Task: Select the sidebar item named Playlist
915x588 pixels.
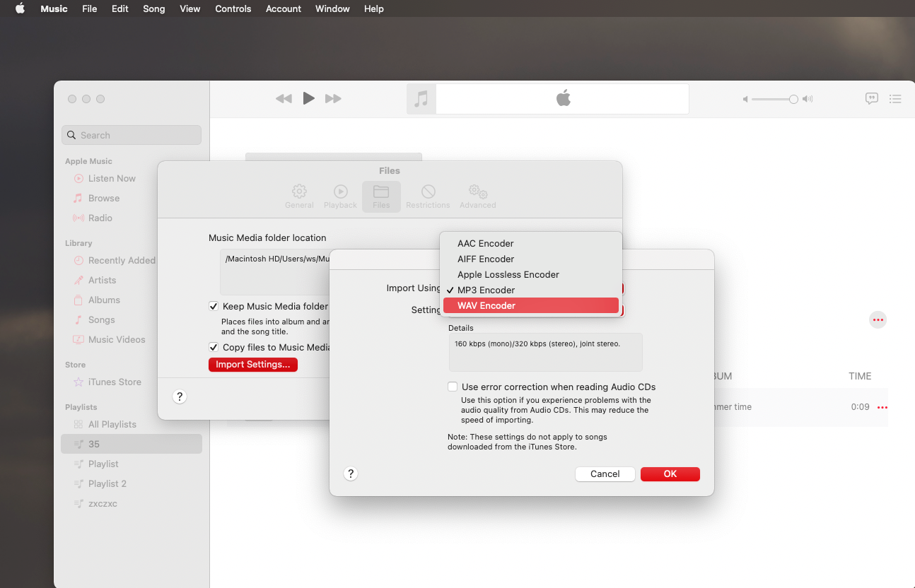Action: point(103,464)
